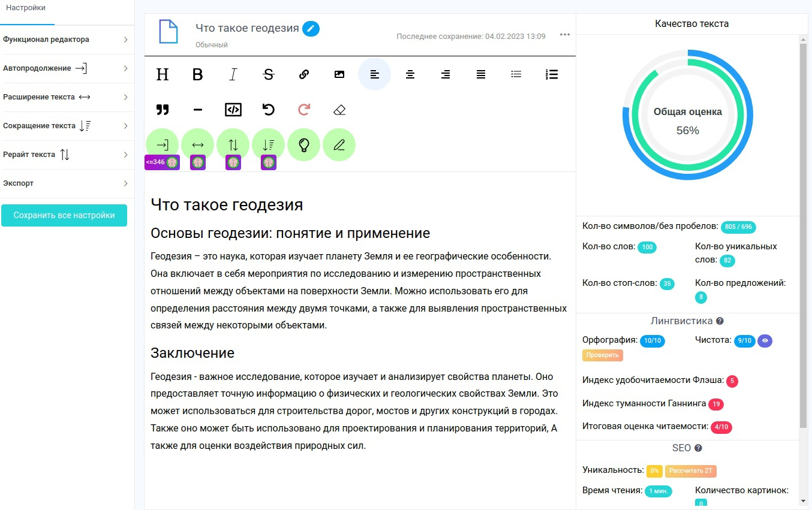Click Проверить to check spelling
Image resolution: width=812 pixels, height=510 pixels.
pos(602,355)
